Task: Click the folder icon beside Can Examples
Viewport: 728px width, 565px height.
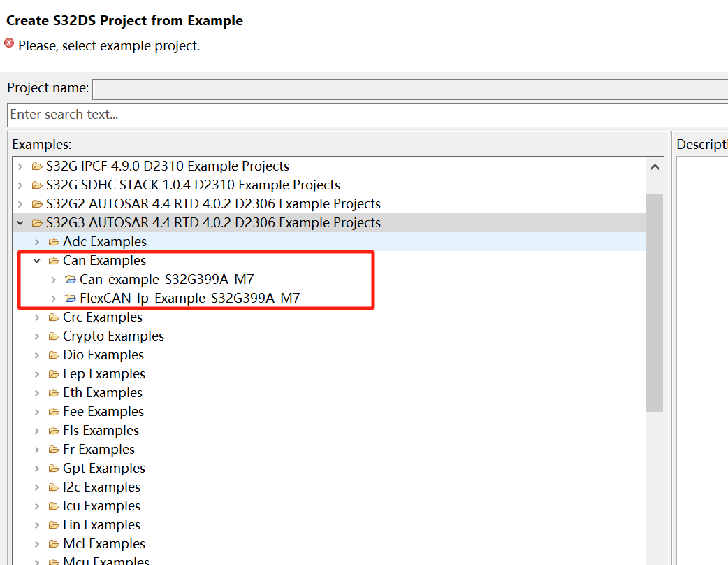Action: click(x=54, y=260)
